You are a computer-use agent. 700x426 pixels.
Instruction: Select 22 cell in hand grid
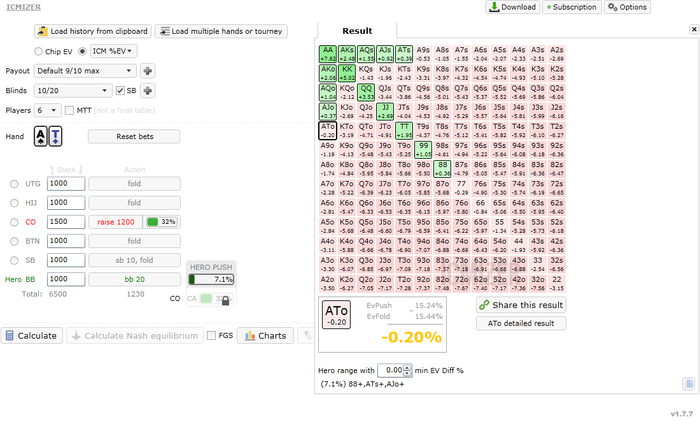[x=557, y=284]
